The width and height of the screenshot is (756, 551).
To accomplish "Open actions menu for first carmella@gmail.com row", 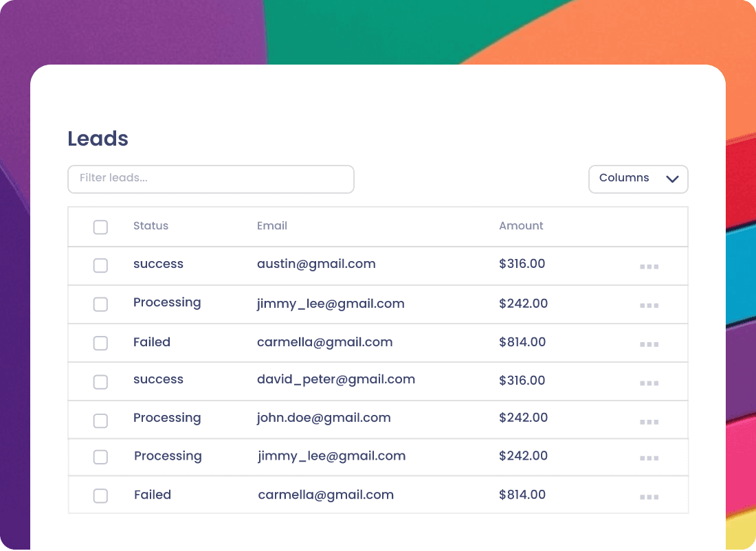I will pyautogui.click(x=649, y=344).
